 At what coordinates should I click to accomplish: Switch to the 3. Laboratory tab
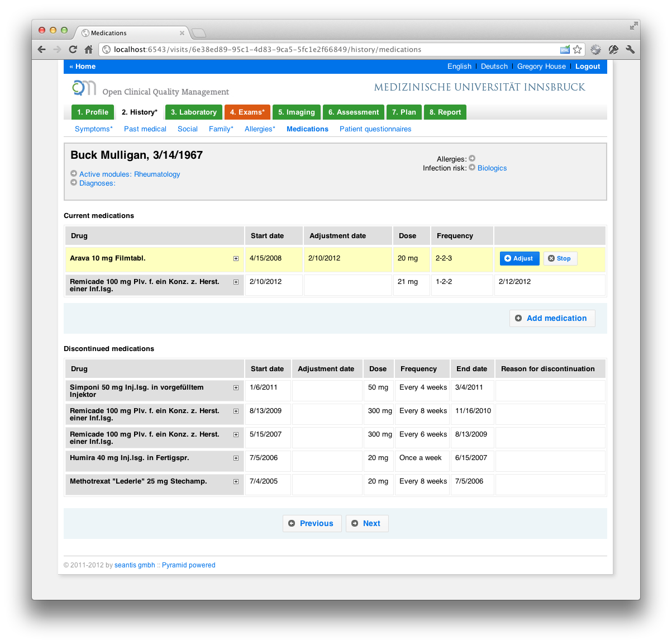point(194,112)
